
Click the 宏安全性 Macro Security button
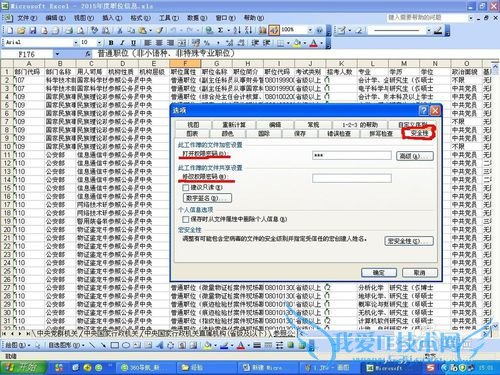[409, 241]
